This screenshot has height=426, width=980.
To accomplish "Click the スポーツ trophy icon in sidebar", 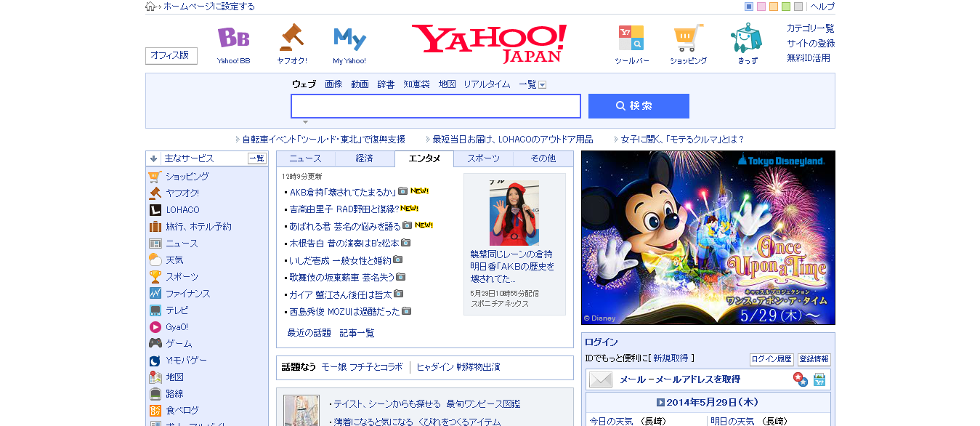I will click(x=155, y=277).
